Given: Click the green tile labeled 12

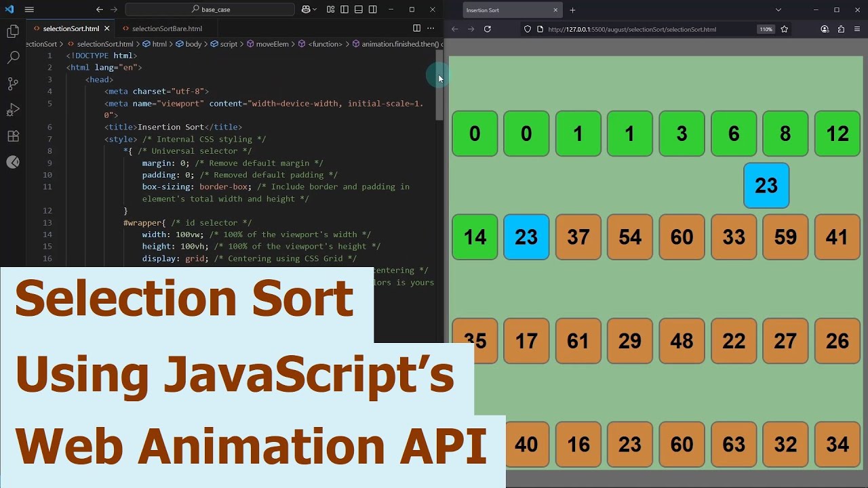Looking at the screenshot, I should [x=837, y=134].
